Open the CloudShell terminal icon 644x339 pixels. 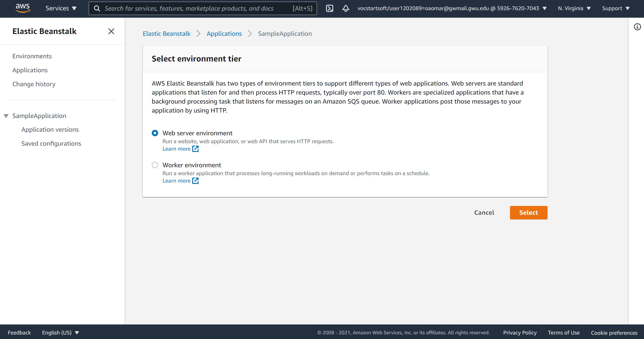329,9
